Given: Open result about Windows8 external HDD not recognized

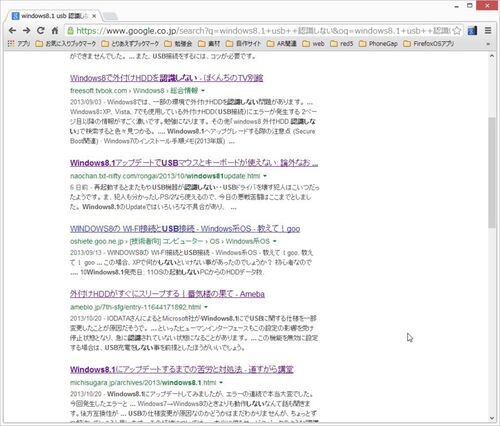Looking at the screenshot, I should pyautogui.click(x=166, y=78).
